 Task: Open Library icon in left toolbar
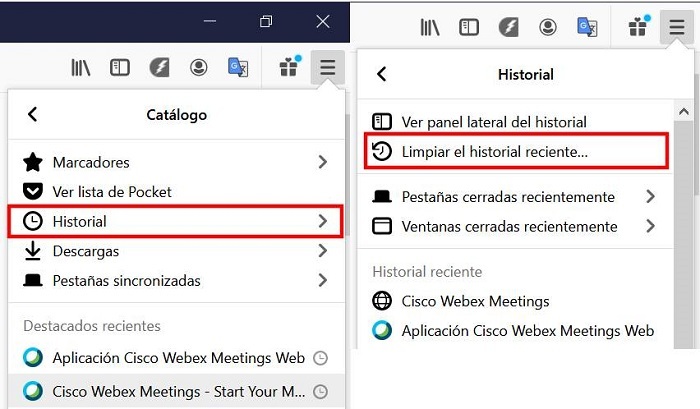[81, 68]
